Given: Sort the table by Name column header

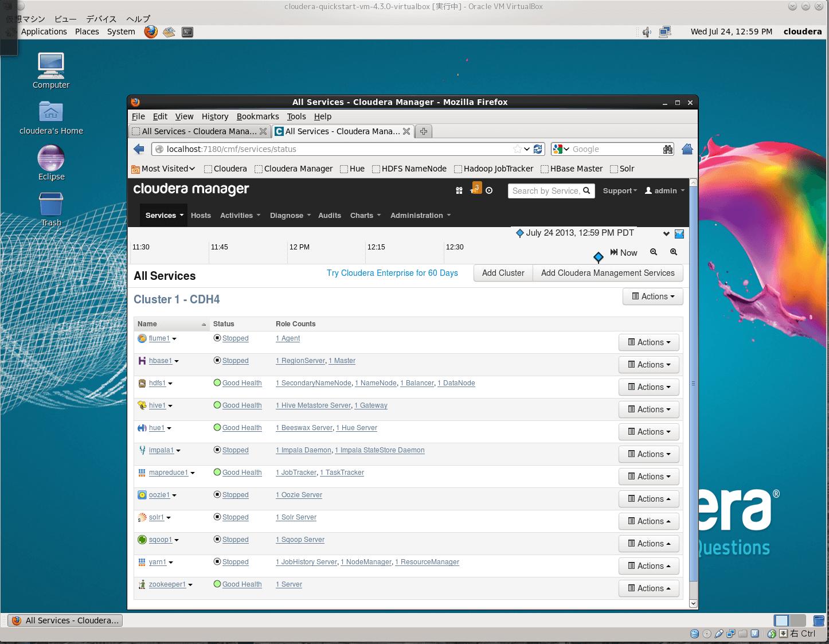Looking at the screenshot, I should tap(171, 324).
